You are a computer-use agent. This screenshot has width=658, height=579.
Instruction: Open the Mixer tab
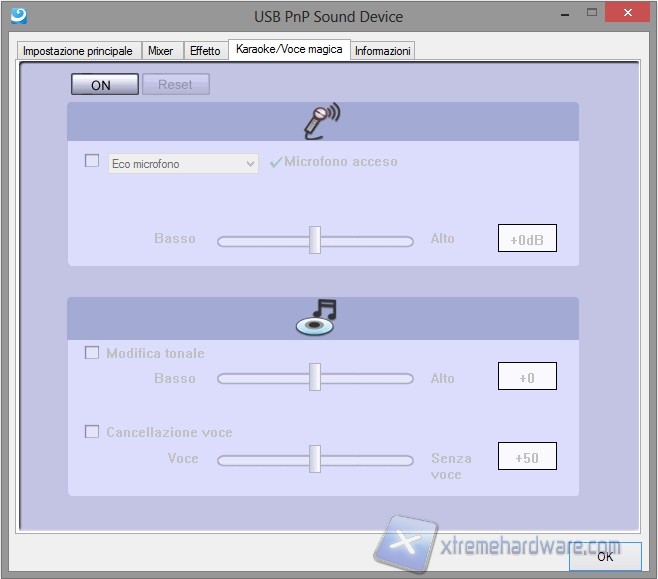pyautogui.click(x=160, y=51)
